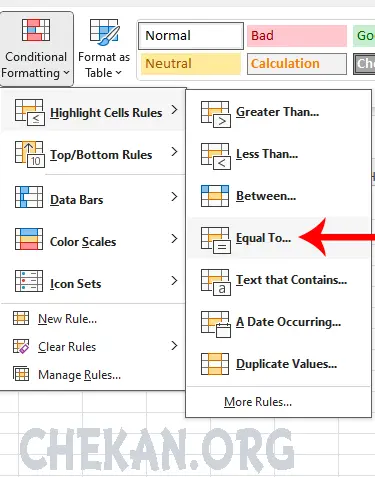Open the Conditional Formatting dropdown button
This screenshot has width=375, height=477.
(36, 49)
